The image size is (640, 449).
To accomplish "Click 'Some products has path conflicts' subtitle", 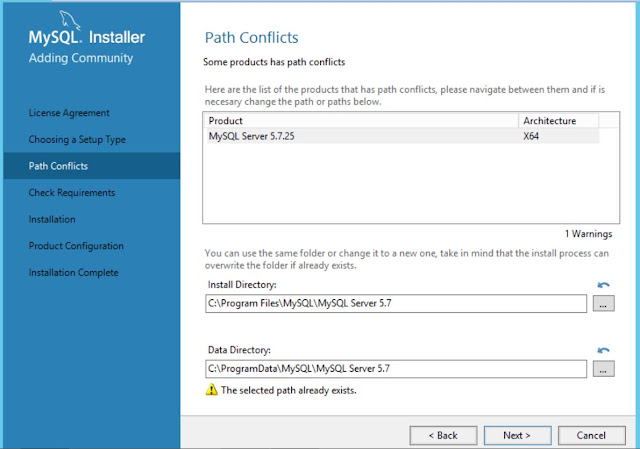I will pyautogui.click(x=274, y=62).
